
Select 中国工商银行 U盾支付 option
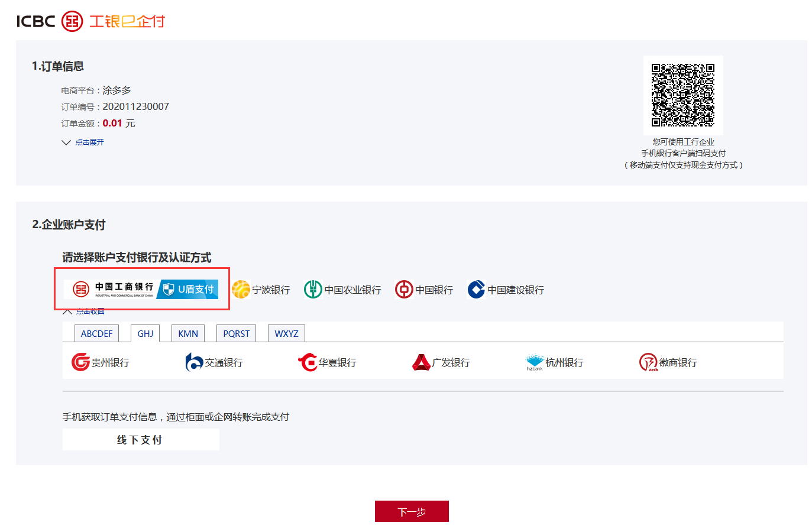coord(141,289)
